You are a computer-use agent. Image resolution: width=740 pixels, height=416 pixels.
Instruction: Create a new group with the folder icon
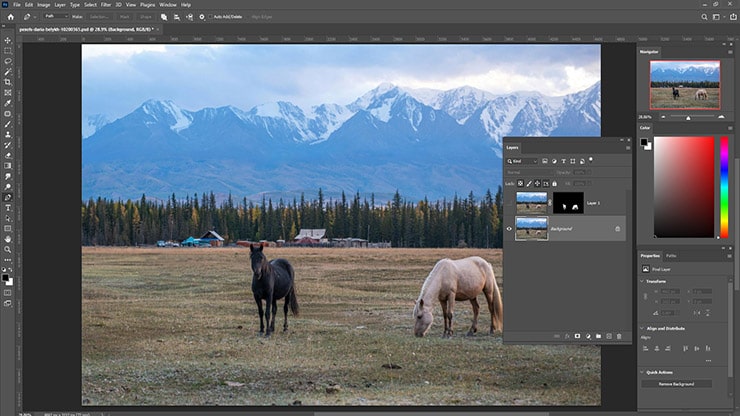(x=598, y=336)
